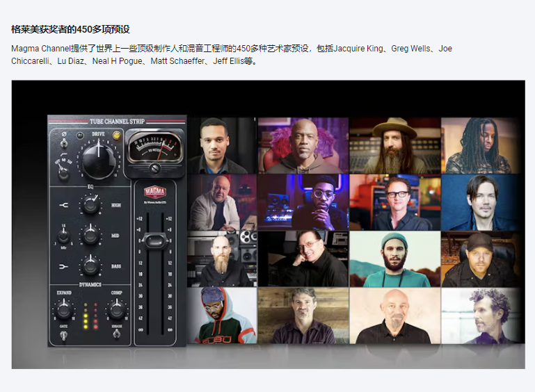Open portrait of person in hoodie with glasses
Viewport: 535px width, 392px height.
pyautogui.click(x=222, y=316)
